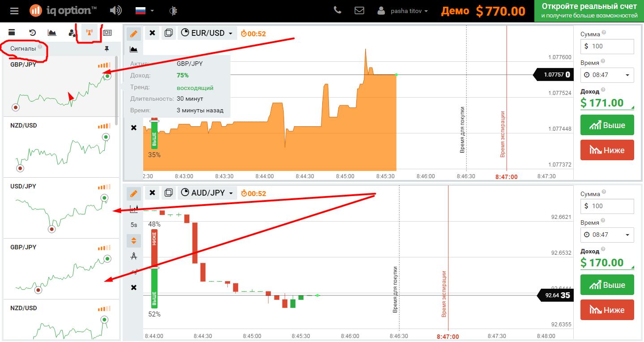The height and width of the screenshot is (342, 644).
Task: Open the hamburger main menu
Action: pos(14,11)
